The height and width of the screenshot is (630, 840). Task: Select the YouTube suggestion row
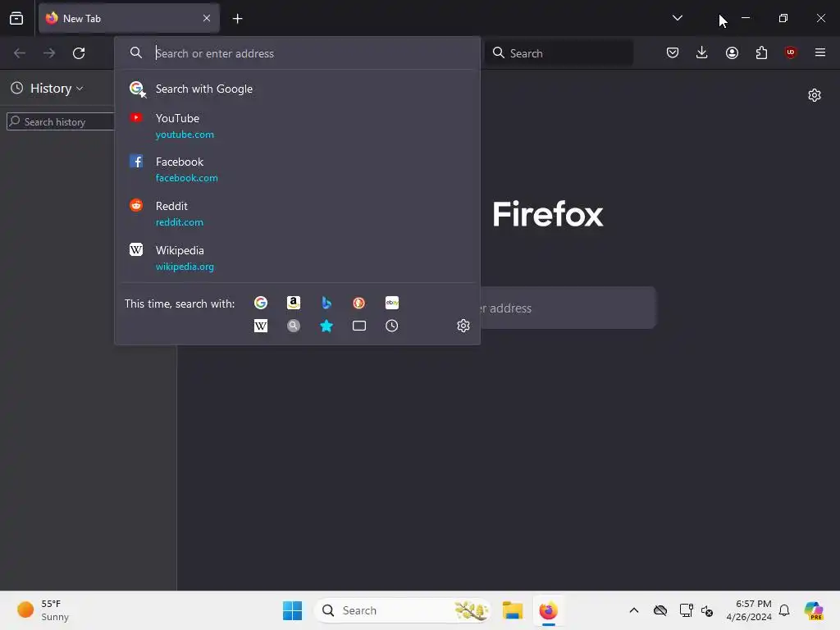297,126
